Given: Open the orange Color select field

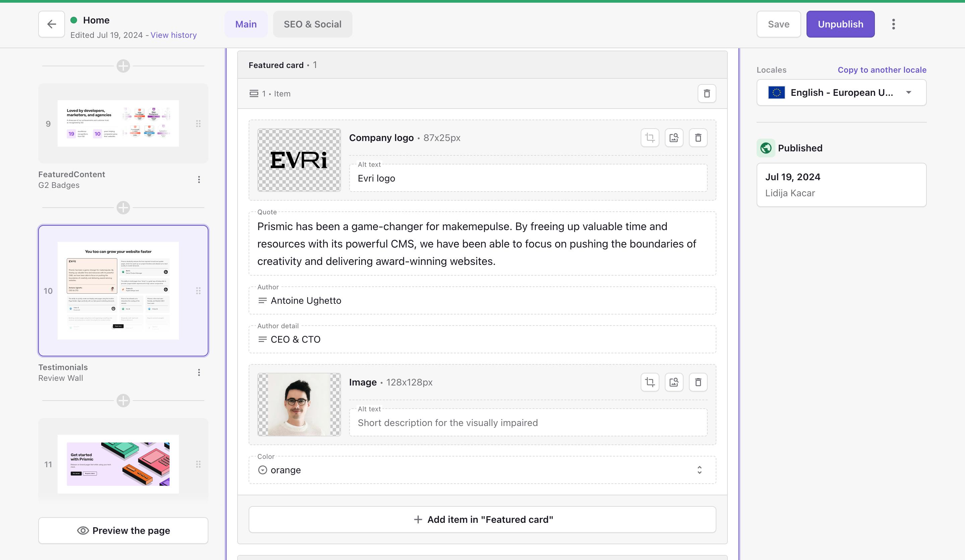Looking at the screenshot, I should tap(482, 470).
